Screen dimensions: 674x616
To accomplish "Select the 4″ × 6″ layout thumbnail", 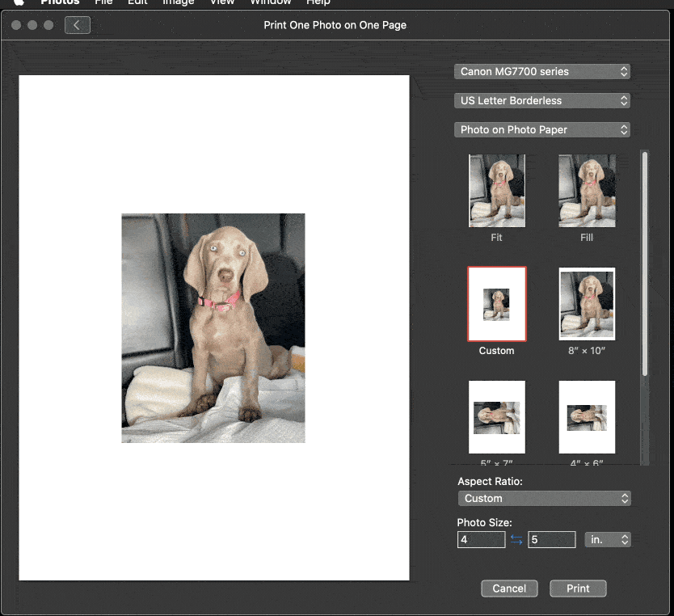I will [587, 417].
